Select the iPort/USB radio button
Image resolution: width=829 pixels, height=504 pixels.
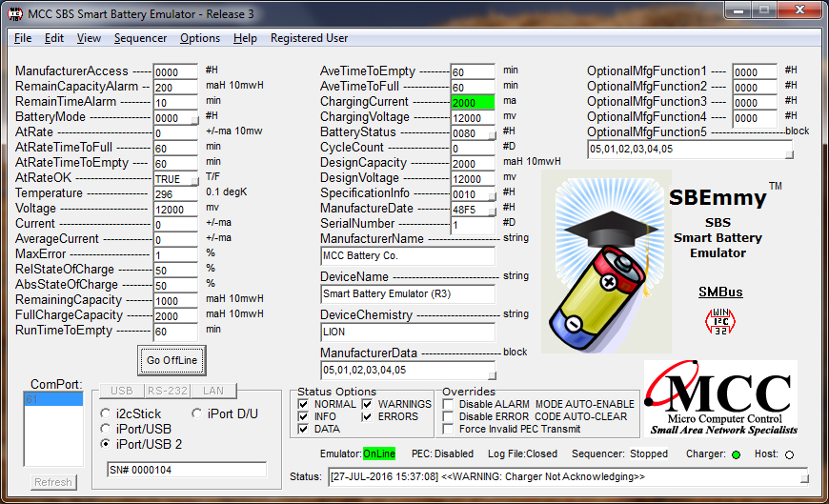coord(105,429)
